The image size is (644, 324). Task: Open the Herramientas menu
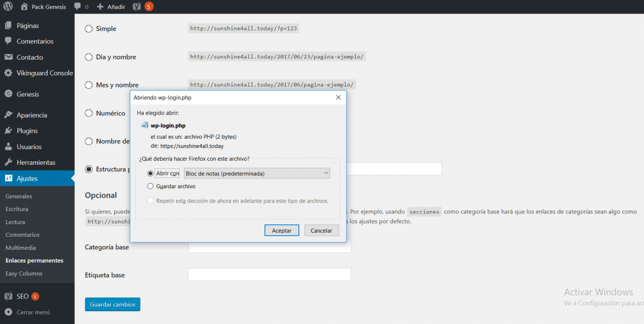tap(37, 163)
